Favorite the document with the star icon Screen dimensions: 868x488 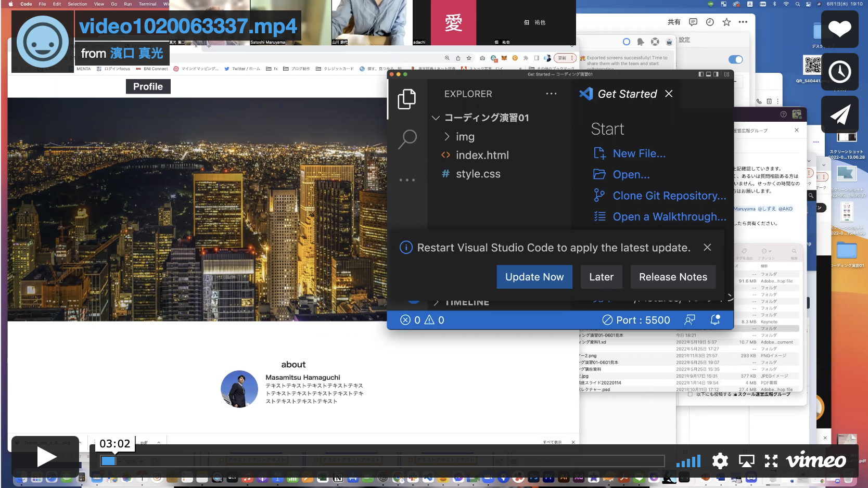pyautogui.click(x=726, y=22)
